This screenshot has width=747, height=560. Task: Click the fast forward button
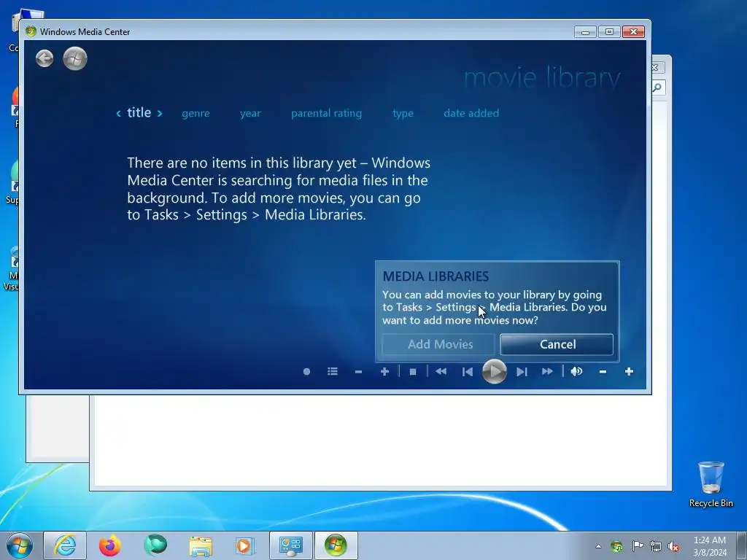tap(547, 371)
